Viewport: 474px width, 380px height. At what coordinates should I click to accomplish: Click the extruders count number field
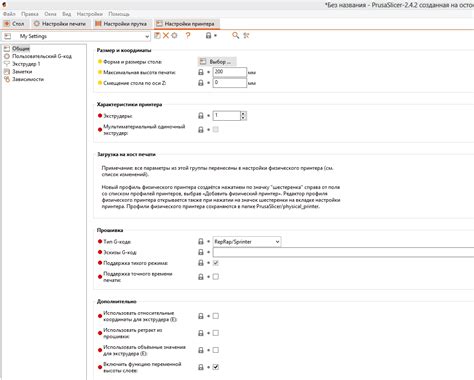(226, 116)
